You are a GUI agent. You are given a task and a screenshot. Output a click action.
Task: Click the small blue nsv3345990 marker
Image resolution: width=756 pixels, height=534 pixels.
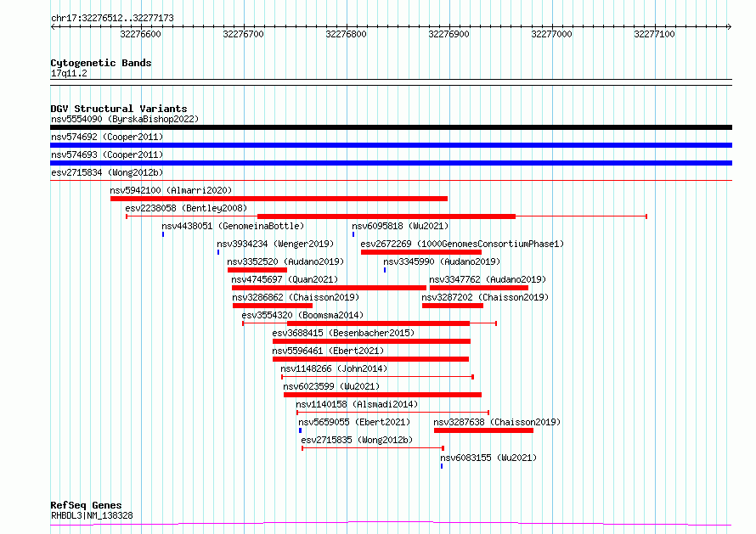pos(385,270)
